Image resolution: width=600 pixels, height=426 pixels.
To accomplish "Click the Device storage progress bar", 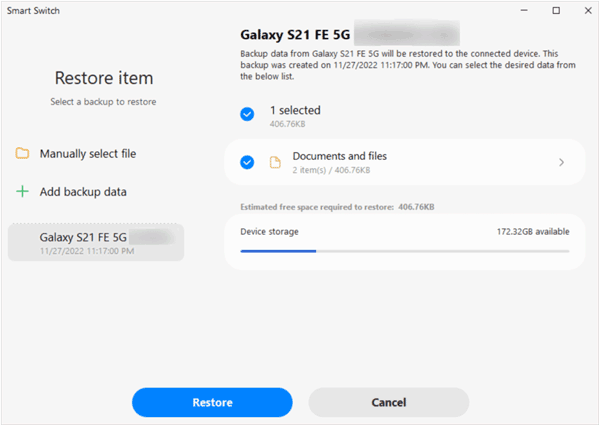I will 404,251.
